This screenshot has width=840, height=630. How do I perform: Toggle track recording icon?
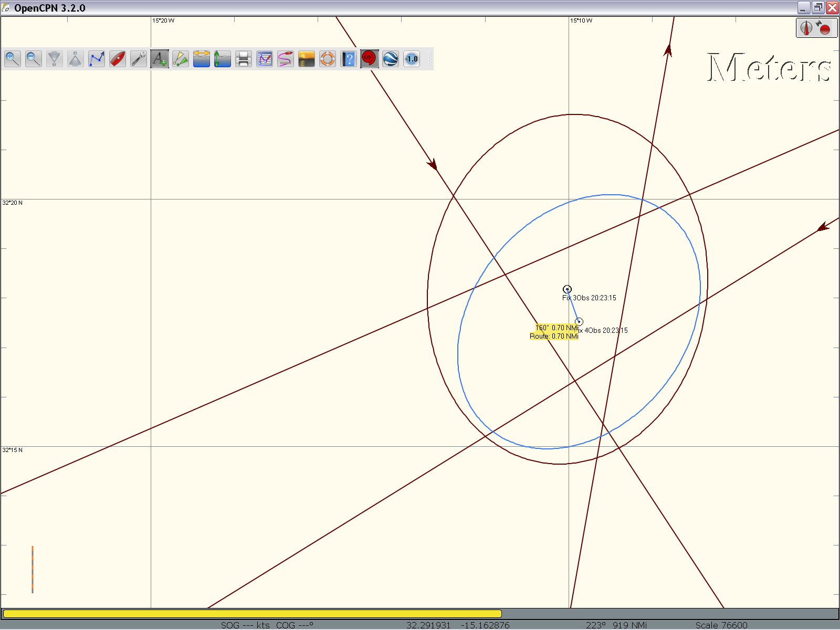pyautogui.click(x=286, y=59)
